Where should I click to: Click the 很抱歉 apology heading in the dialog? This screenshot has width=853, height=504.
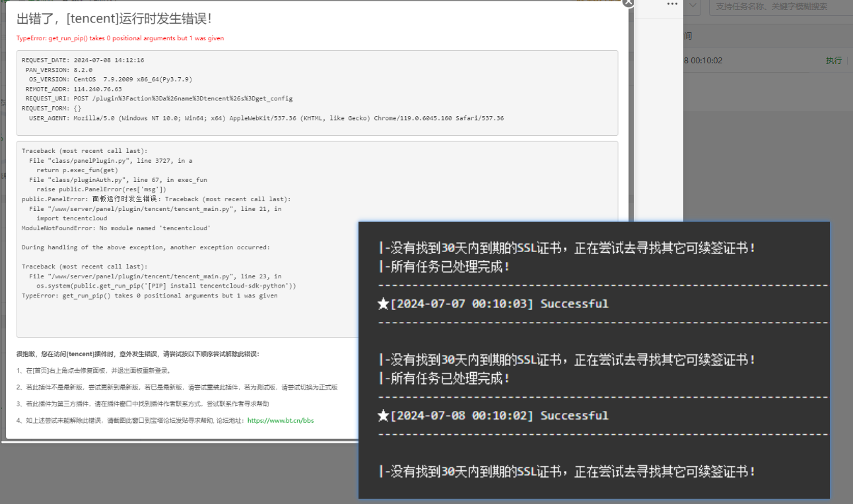137,354
